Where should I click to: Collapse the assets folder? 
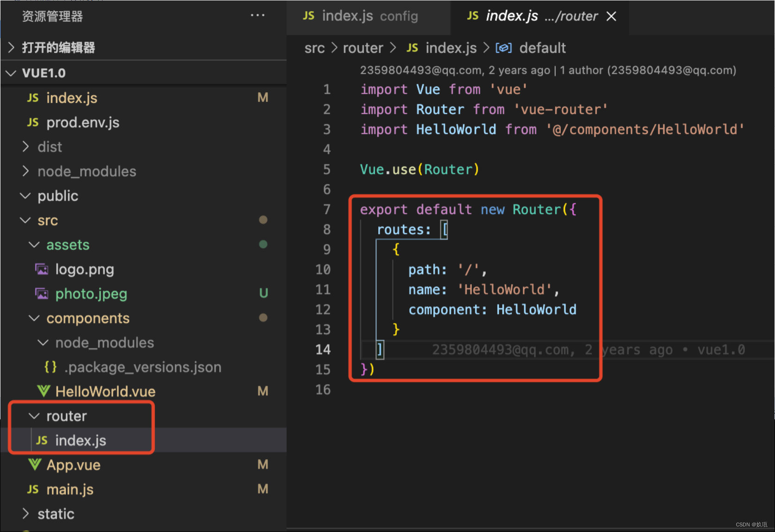(x=144, y=245)
